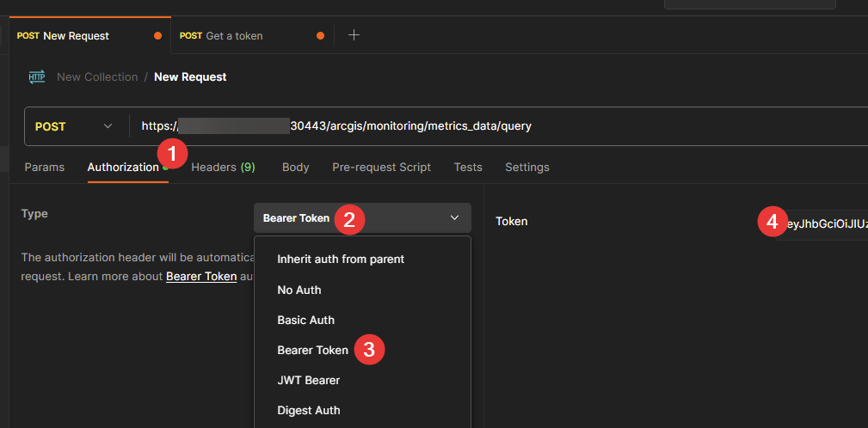Open the POST method dropdown

pos(74,126)
